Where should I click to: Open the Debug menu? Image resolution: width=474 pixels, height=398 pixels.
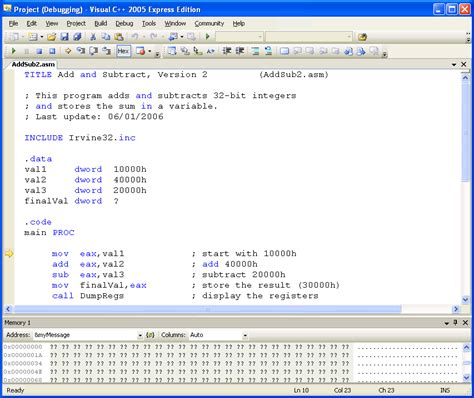point(124,23)
